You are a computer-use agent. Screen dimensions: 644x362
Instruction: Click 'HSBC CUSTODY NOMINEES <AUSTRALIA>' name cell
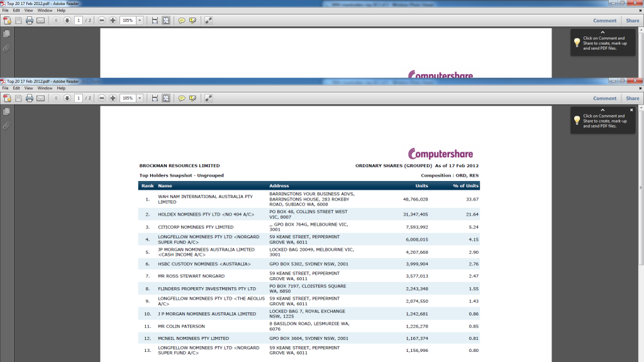coord(204,264)
